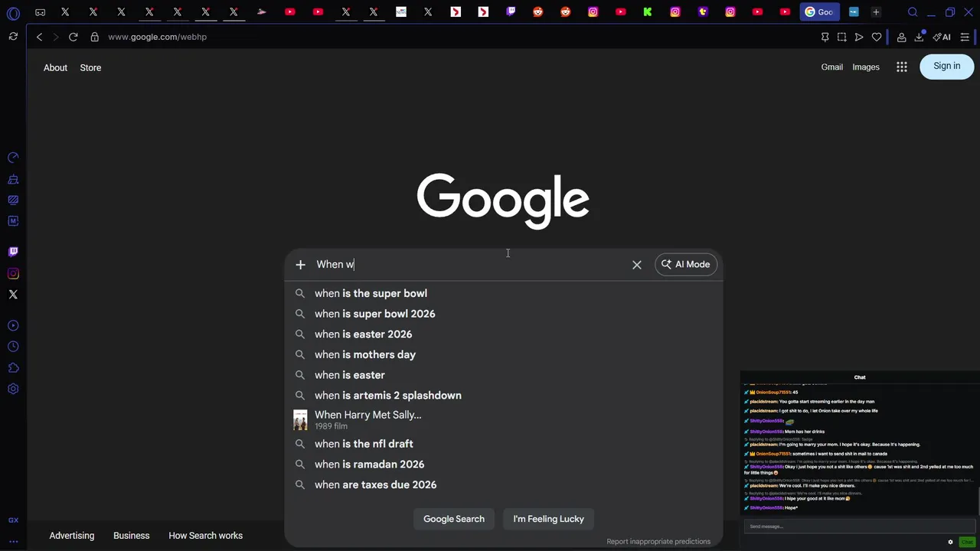Open the Images link
Viewport: 980px width, 551px height.
[866, 67]
